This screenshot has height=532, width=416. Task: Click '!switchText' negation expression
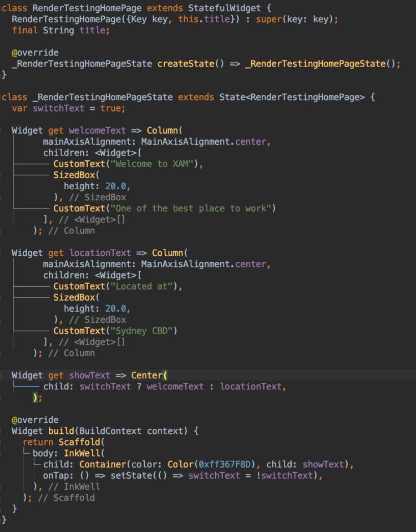(285, 475)
